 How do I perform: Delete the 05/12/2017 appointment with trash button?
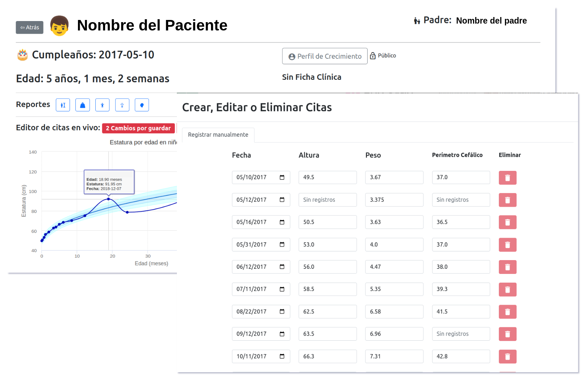508,200
